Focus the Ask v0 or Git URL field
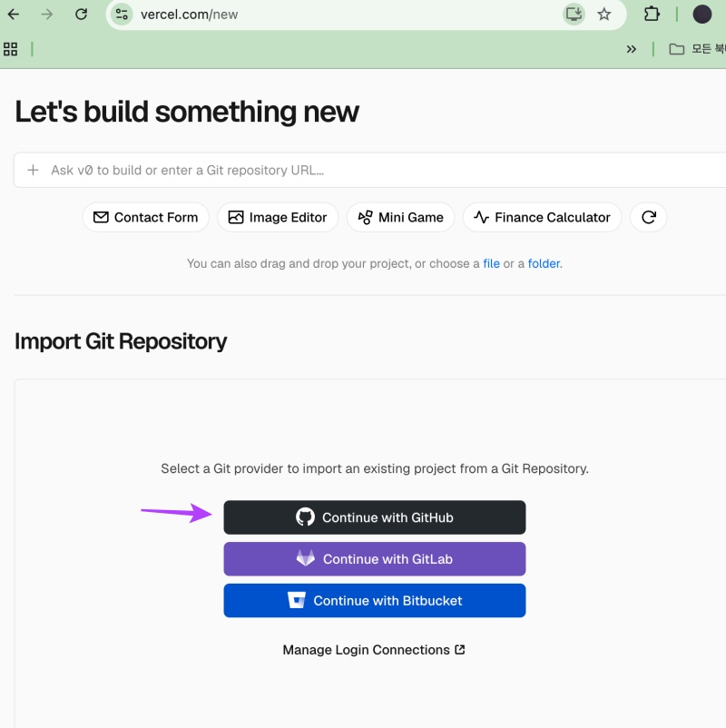The height and width of the screenshot is (728, 726). [371, 170]
